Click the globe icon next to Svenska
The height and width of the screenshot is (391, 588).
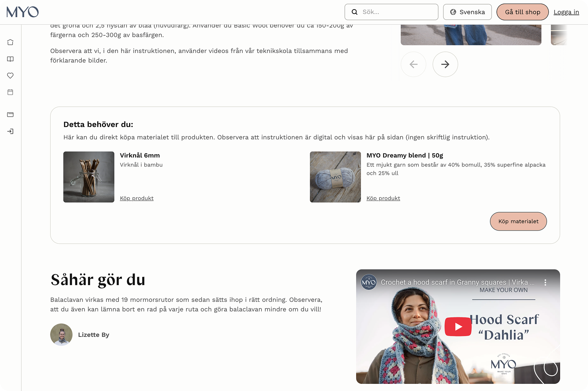(x=453, y=12)
